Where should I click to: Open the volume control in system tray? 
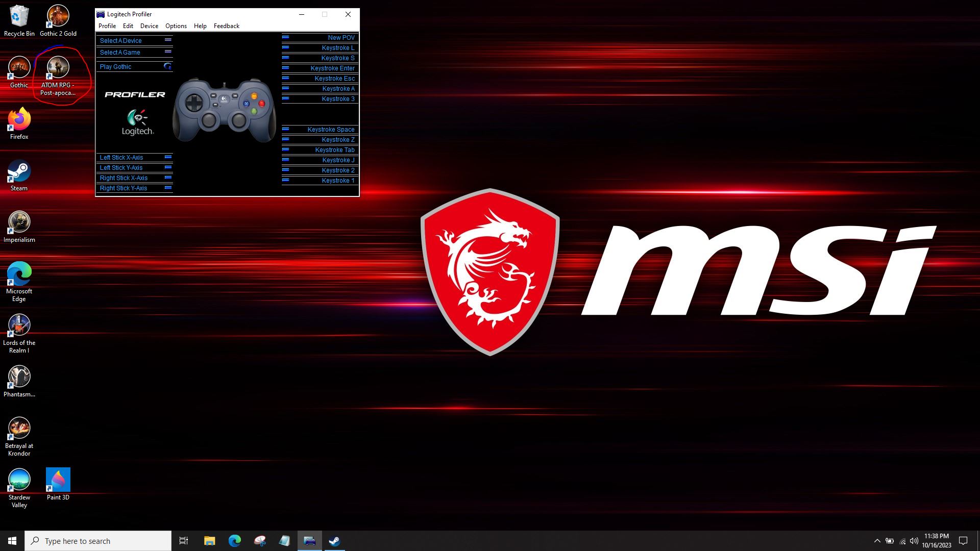coord(914,541)
